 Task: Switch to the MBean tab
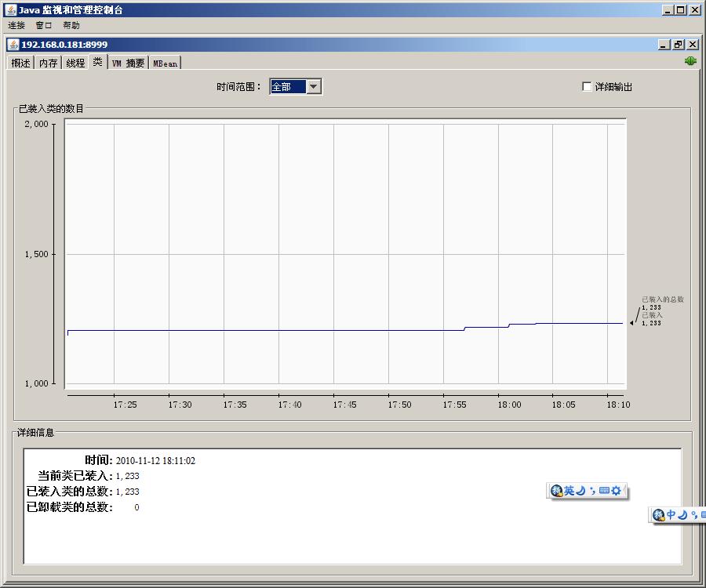(165, 63)
